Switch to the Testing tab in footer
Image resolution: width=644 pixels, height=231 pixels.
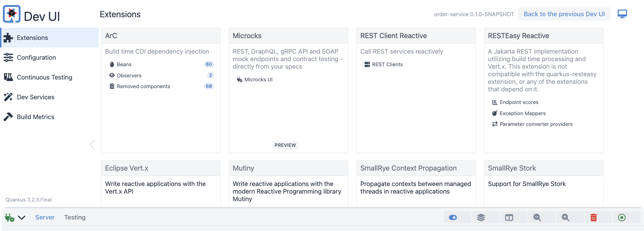click(x=75, y=217)
